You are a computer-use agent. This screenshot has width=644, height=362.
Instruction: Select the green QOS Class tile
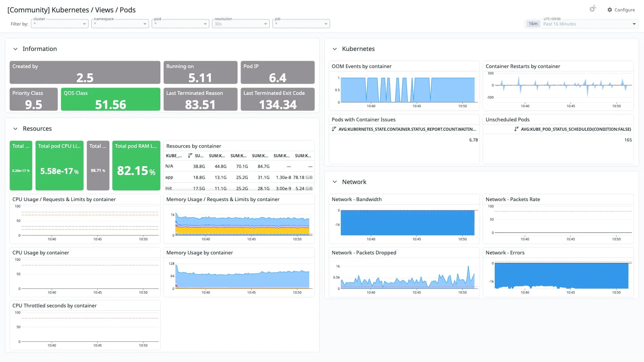111,99
